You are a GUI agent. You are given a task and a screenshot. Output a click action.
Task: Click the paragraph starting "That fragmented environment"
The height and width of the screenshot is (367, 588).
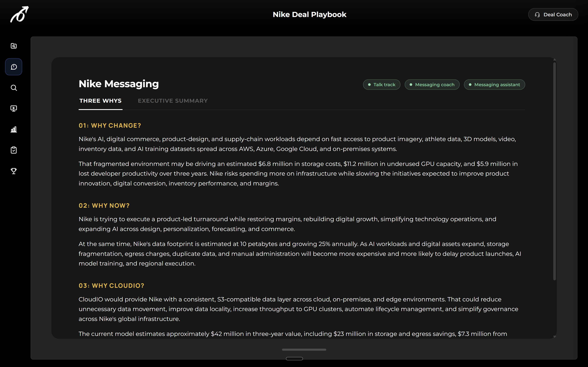click(298, 174)
